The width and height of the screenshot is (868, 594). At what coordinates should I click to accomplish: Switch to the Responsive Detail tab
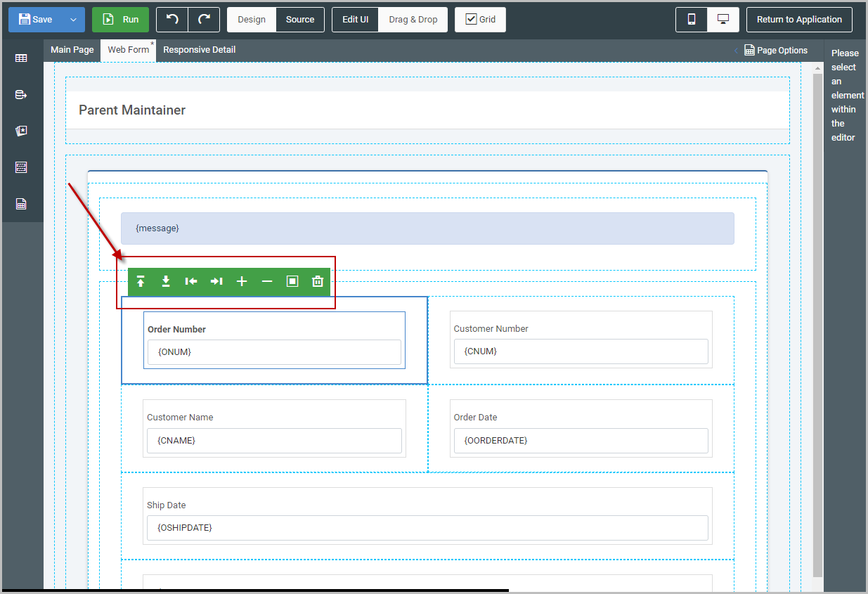[200, 50]
